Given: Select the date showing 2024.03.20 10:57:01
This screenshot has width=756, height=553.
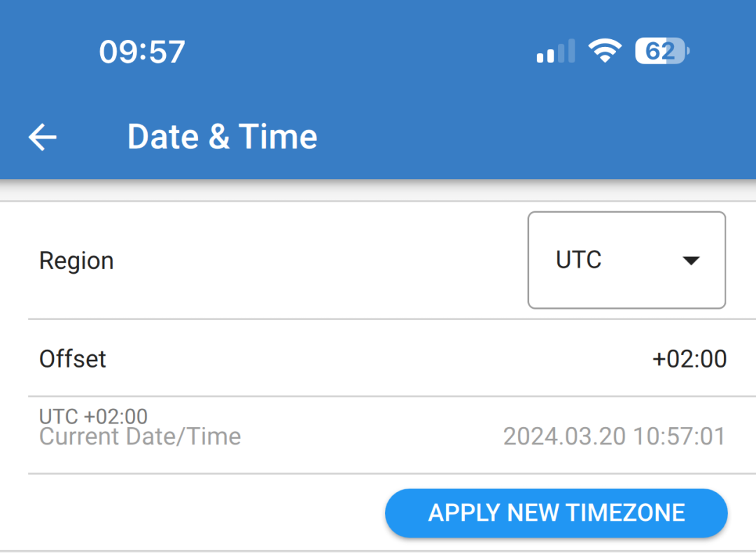Looking at the screenshot, I should tap(615, 435).
